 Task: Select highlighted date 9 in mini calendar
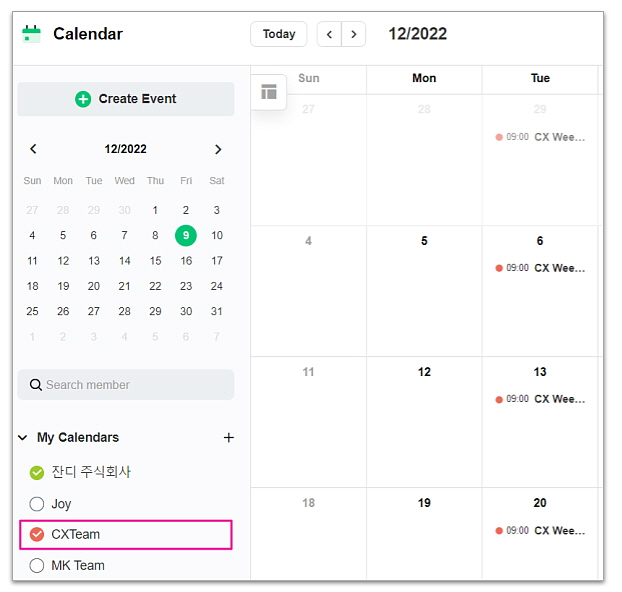[185, 235]
